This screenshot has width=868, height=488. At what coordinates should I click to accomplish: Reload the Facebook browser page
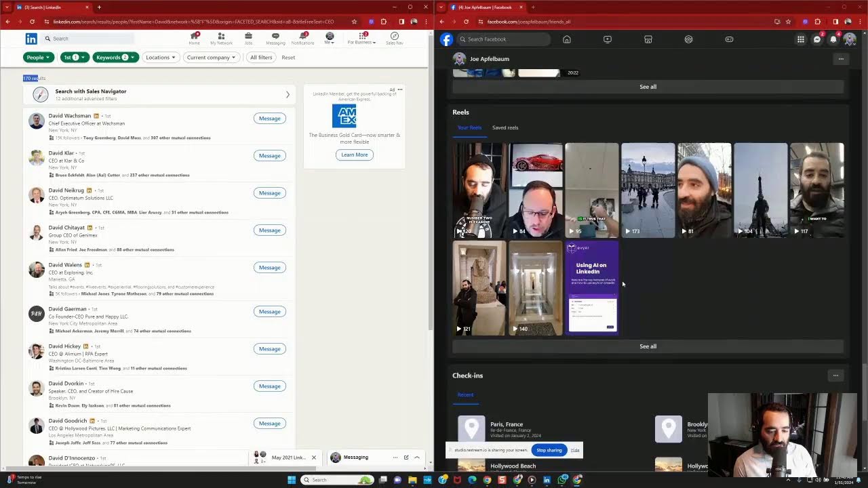[466, 22]
